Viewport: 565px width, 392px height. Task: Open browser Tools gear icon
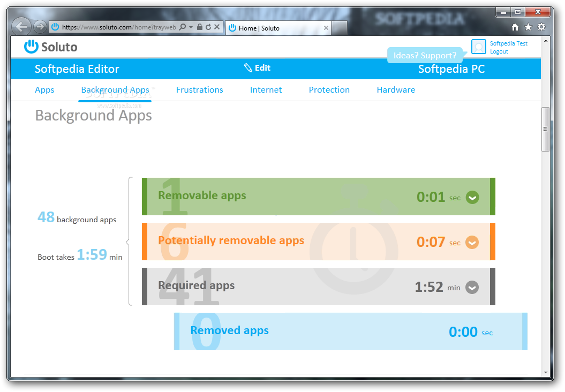[x=541, y=27]
